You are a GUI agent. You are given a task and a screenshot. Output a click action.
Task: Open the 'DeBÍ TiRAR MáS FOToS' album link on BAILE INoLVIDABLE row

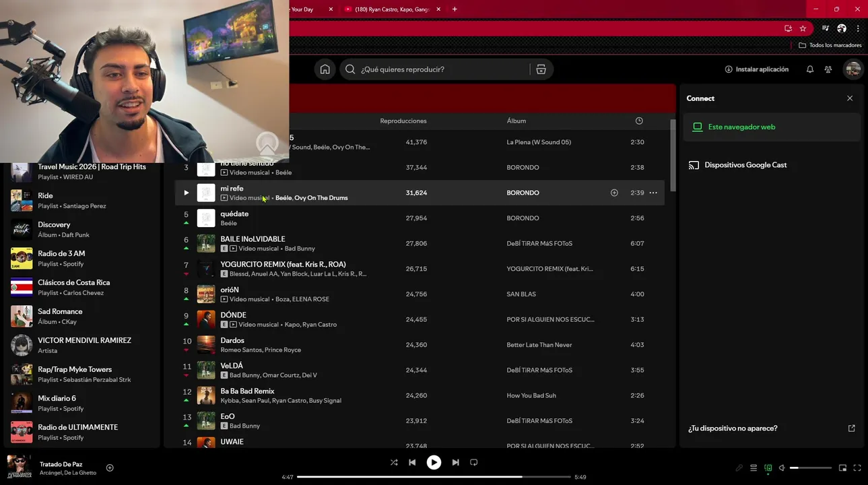pos(539,244)
